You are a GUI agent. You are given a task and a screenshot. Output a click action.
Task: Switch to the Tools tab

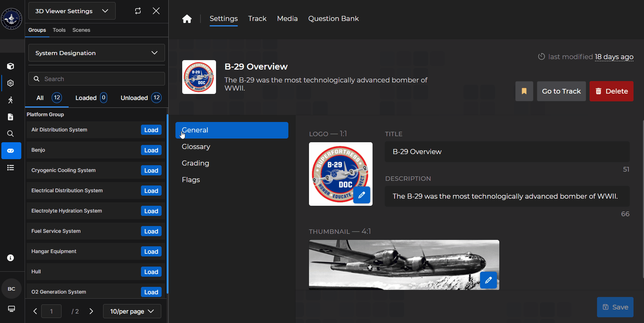tap(59, 30)
